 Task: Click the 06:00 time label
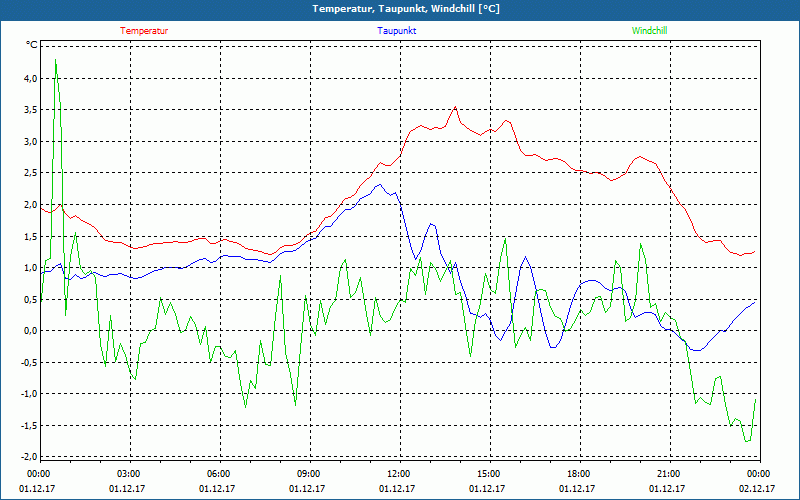pos(218,474)
